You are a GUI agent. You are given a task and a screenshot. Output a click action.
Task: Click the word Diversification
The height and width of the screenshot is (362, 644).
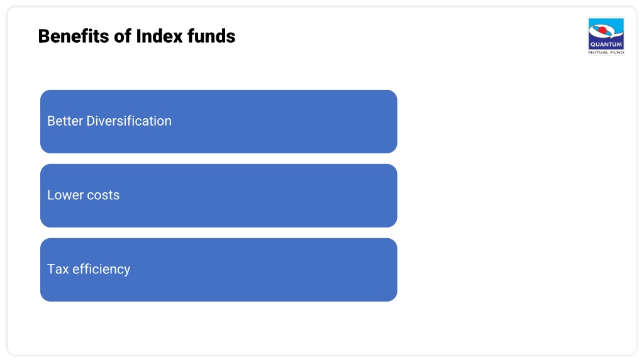129,121
